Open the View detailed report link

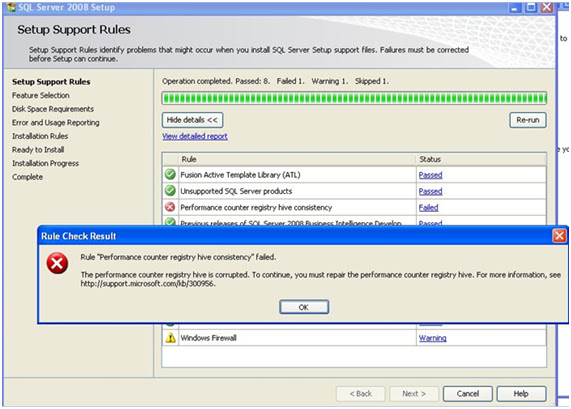click(195, 136)
